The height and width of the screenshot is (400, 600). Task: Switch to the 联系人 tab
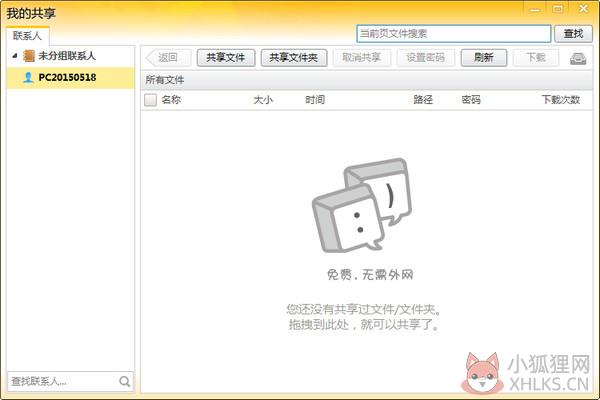(27, 36)
